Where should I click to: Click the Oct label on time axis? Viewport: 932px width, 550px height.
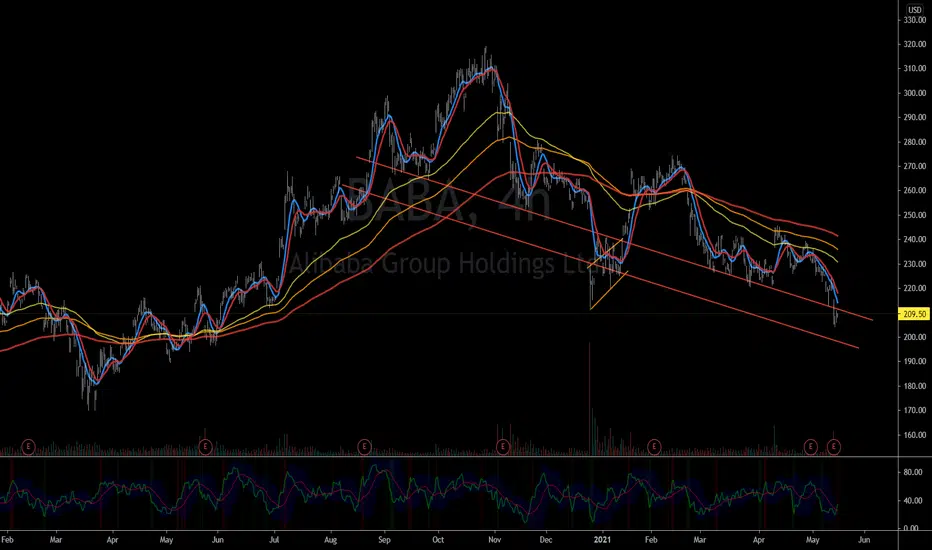[x=438, y=540]
